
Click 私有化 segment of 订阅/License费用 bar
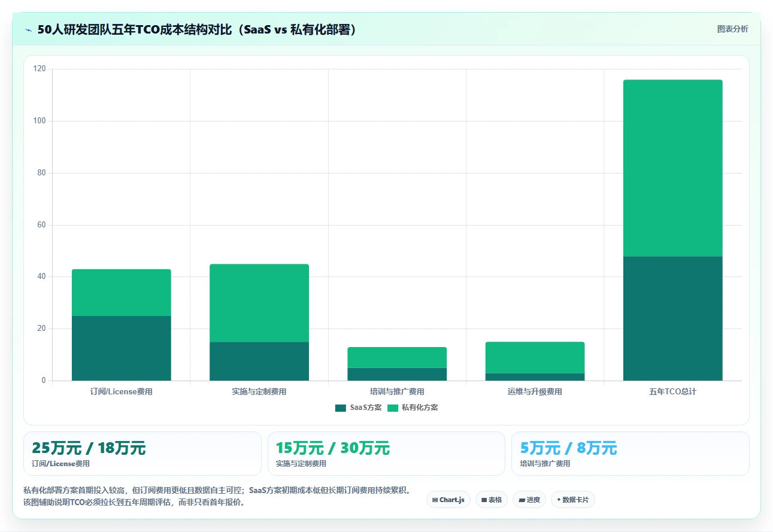click(x=122, y=293)
